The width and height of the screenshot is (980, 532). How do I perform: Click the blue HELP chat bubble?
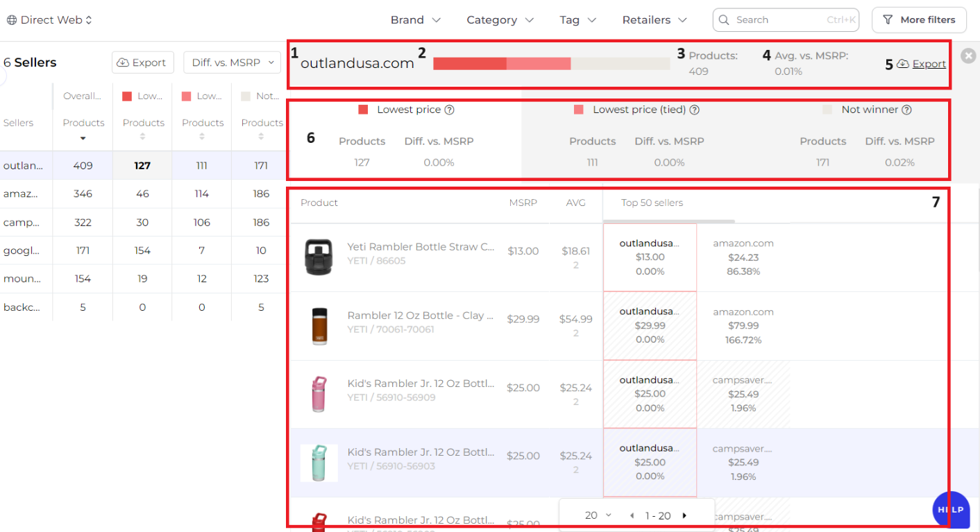tap(951, 510)
